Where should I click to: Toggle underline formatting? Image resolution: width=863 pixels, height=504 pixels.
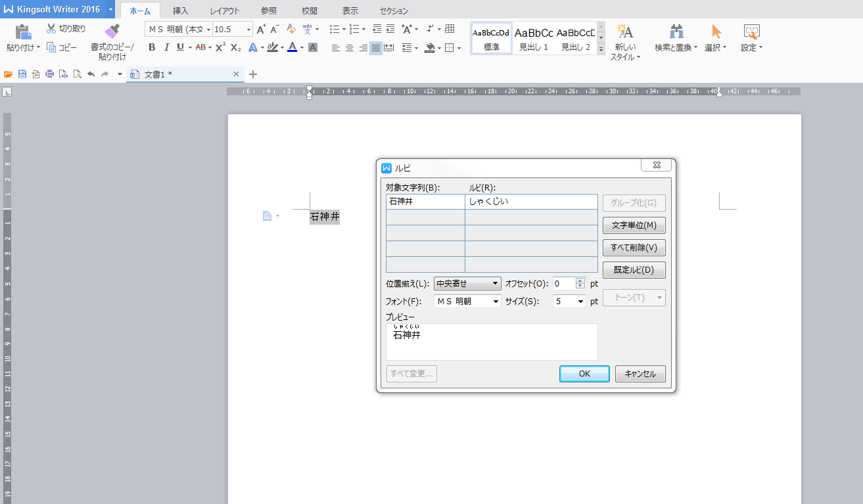(180, 47)
